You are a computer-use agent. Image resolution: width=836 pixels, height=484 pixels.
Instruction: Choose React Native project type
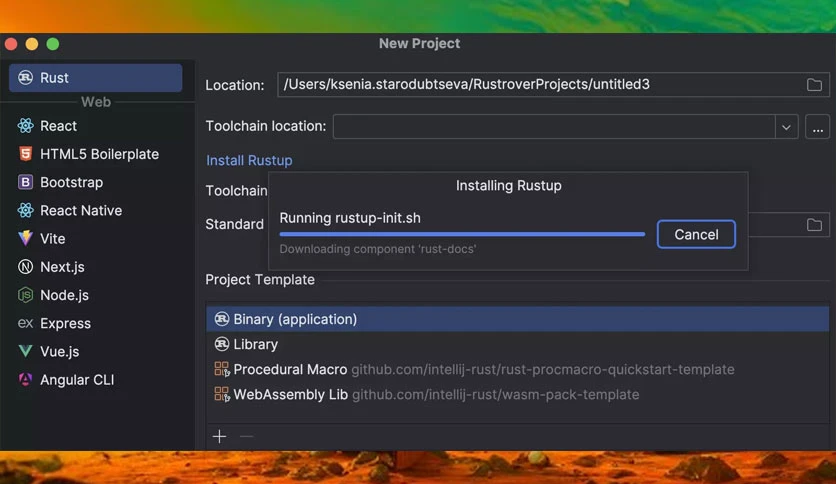[x=96, y=211]
